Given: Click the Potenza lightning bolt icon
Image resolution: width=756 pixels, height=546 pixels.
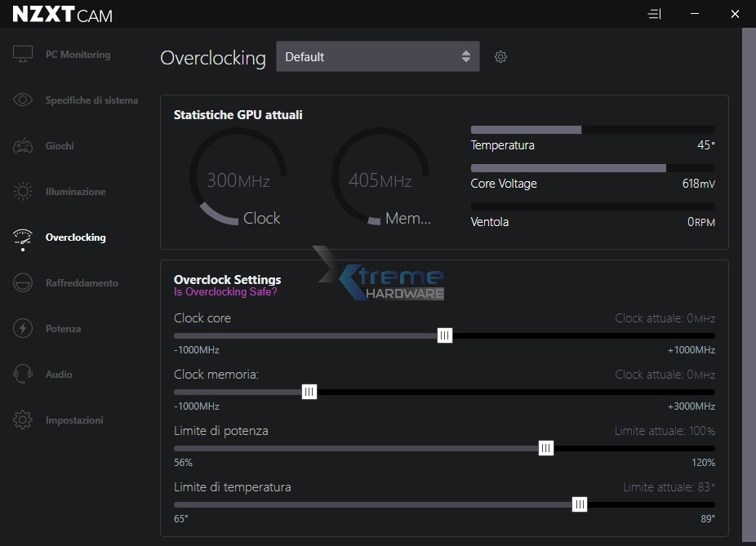Looking at the screenshot, I should click(23, 329).
